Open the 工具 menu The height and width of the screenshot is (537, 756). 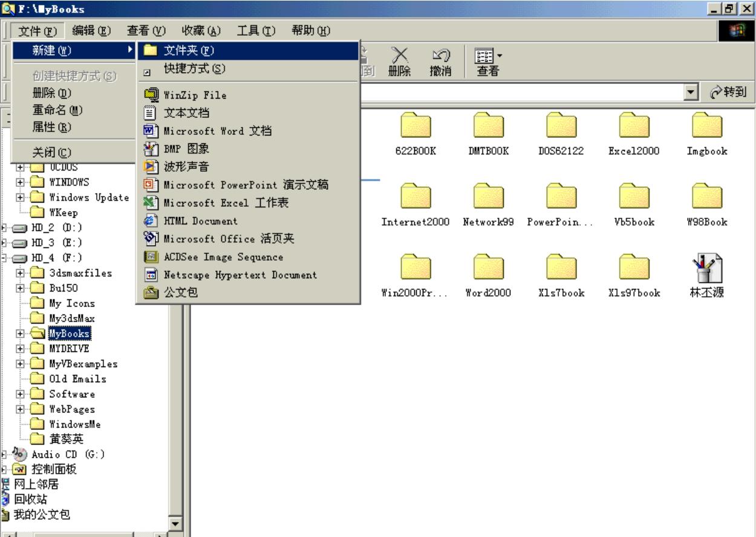(256, 30)
